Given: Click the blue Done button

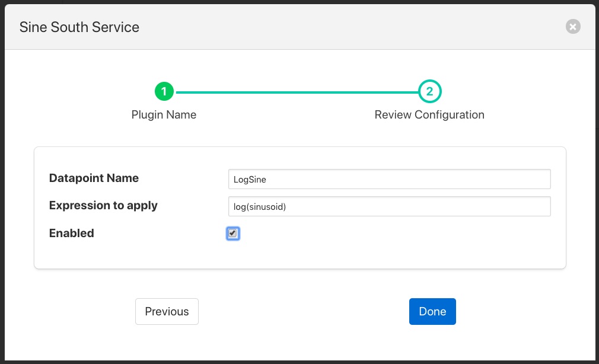Looking at the screenshot, I should pyautogui.click(x=432, y=311).
